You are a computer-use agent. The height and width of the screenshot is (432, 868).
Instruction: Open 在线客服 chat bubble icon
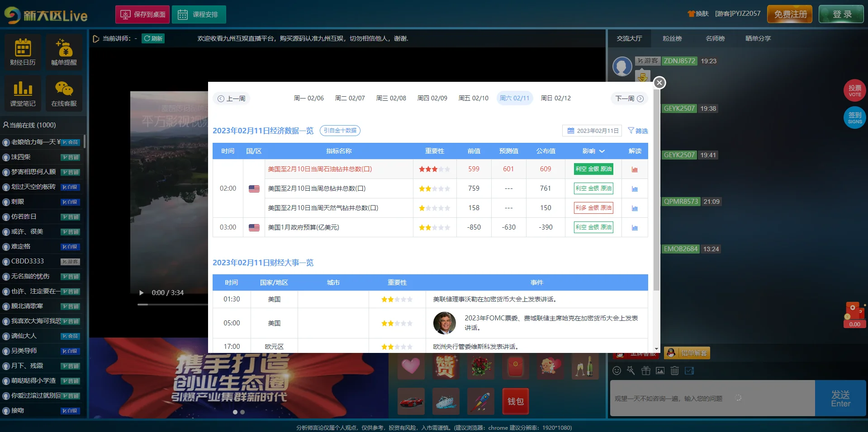point(64,93)
